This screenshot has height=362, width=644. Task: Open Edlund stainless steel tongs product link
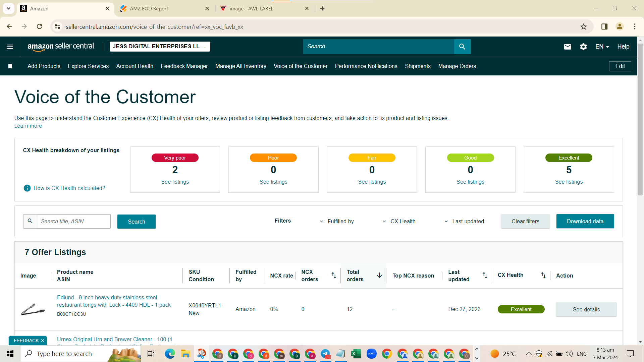[x=114, y=301]
